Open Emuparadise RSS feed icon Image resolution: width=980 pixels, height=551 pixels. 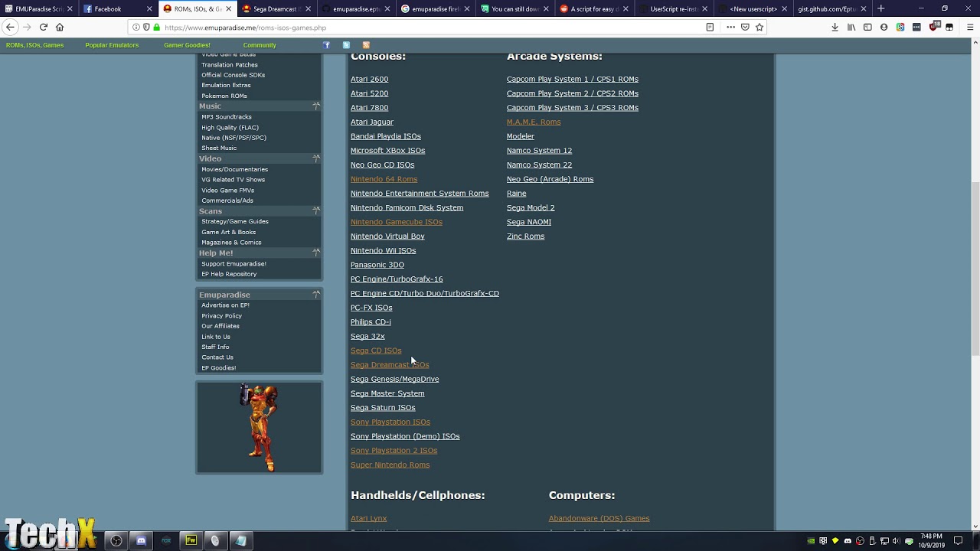coord(366,45)
